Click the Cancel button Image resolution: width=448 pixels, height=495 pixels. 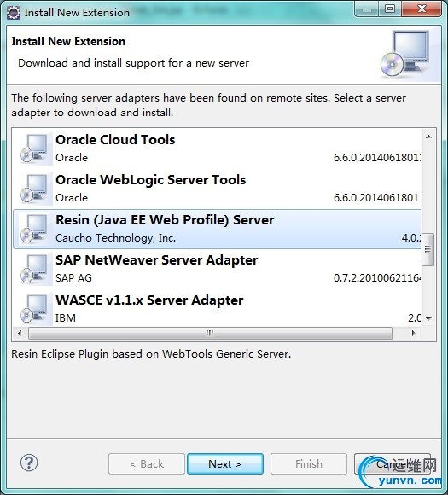[x=393, y=464]
